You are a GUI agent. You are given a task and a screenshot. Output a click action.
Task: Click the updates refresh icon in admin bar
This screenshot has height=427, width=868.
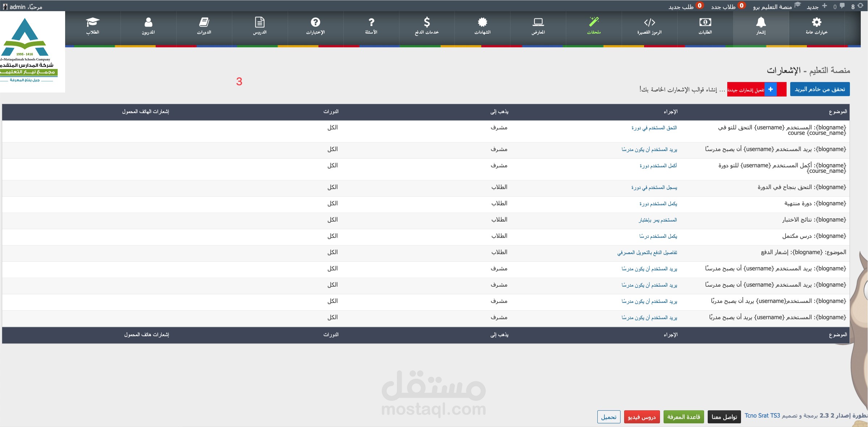pyautogui.click(x=860, y=6)
